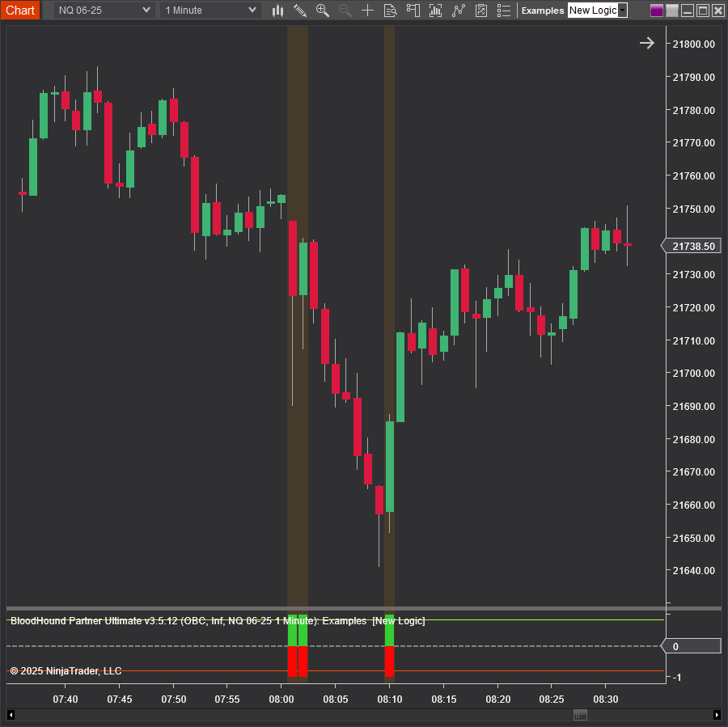Click the BloodHound Partner Ultimate indicator label
The width and height of the screenshot is (728, 727).
pyautogui.click(x=218, y=621)
